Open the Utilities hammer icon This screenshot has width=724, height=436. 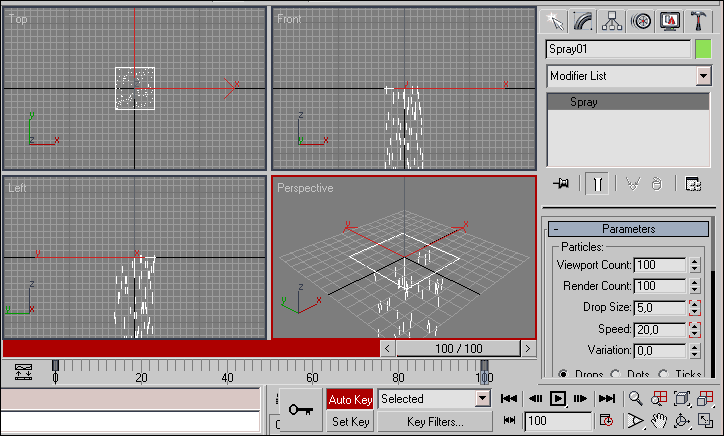(699, 21)
